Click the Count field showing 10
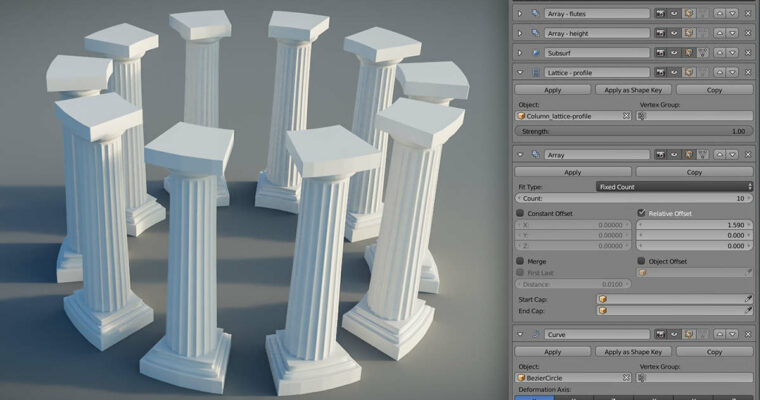Screen dimensions: 760x400 (x=634, y=198)
